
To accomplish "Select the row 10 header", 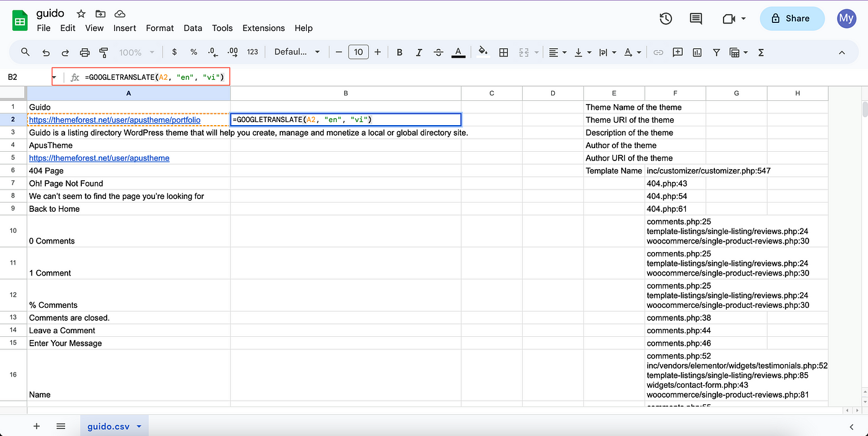I will [13, 231].
